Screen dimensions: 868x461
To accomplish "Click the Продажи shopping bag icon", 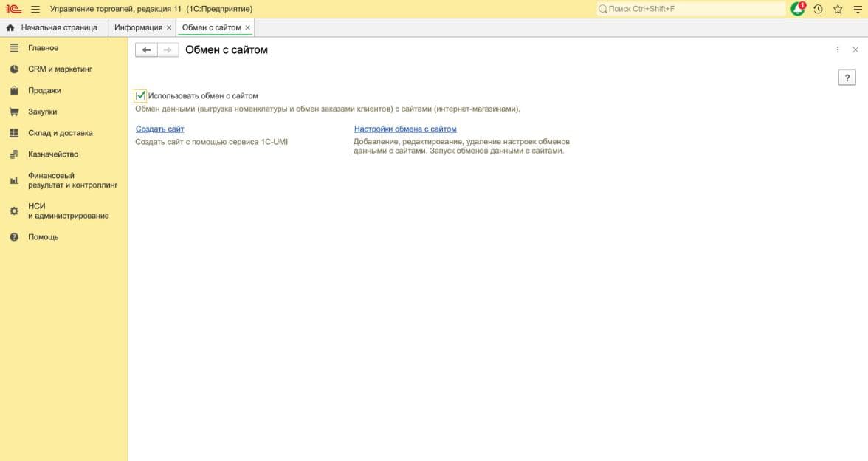I will (15, 90).
